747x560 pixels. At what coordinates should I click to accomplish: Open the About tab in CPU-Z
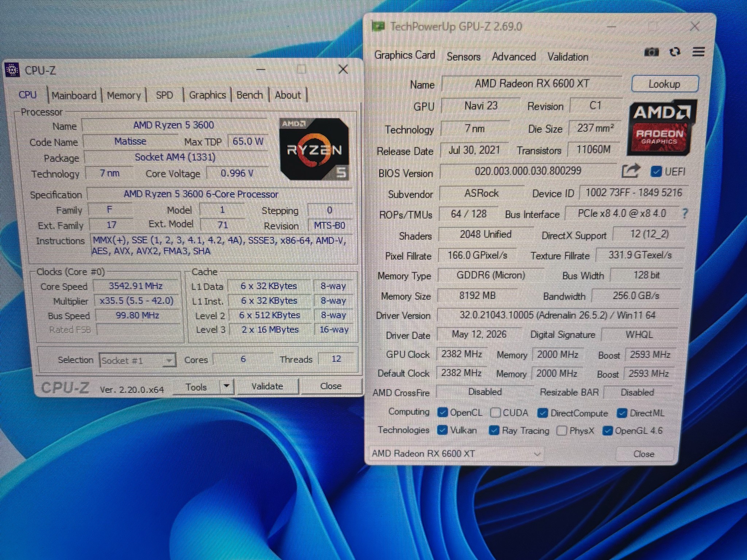click(288, 95)
